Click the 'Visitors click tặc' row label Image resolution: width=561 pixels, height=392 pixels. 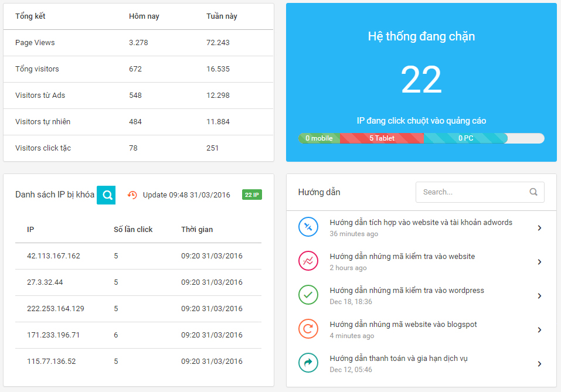[x=43, y=148]
